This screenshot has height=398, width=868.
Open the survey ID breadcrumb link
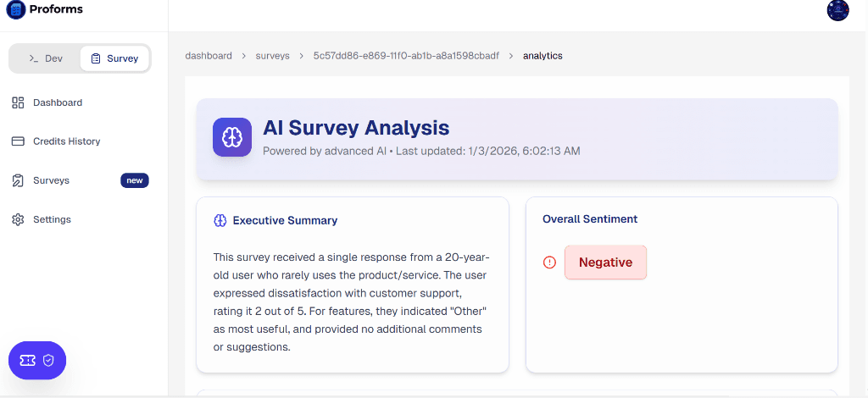coord(406,56)
